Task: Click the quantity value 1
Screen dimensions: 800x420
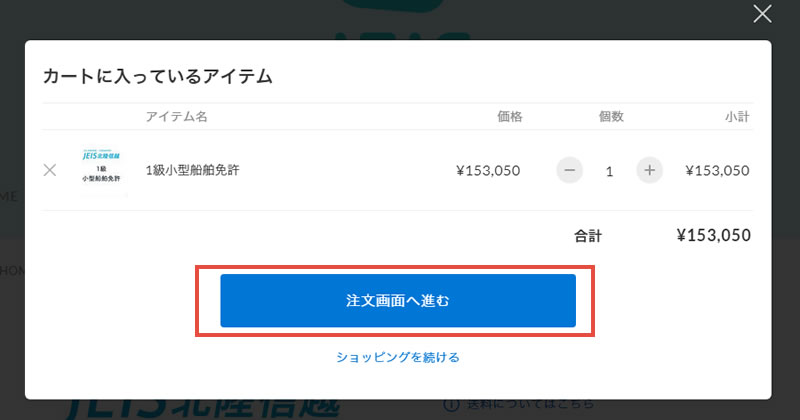Action: [609, 171]
